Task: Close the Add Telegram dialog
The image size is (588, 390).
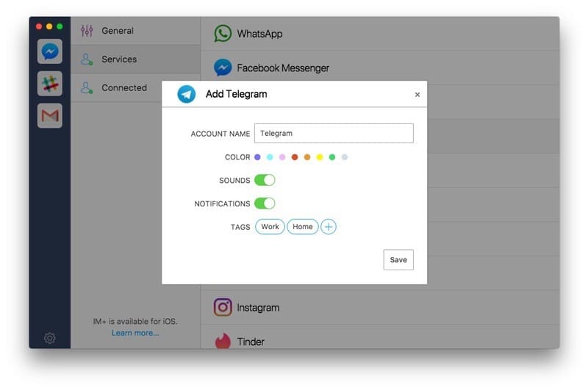Action: (x=417, y=95)
